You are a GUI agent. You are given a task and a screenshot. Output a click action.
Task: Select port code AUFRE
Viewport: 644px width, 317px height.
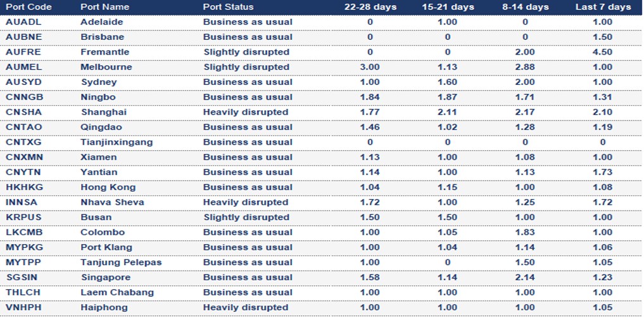[23, 52]
